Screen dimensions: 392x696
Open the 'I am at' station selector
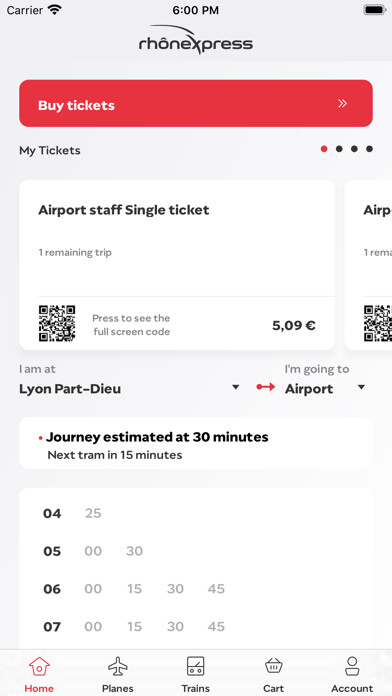coord(129,380)
